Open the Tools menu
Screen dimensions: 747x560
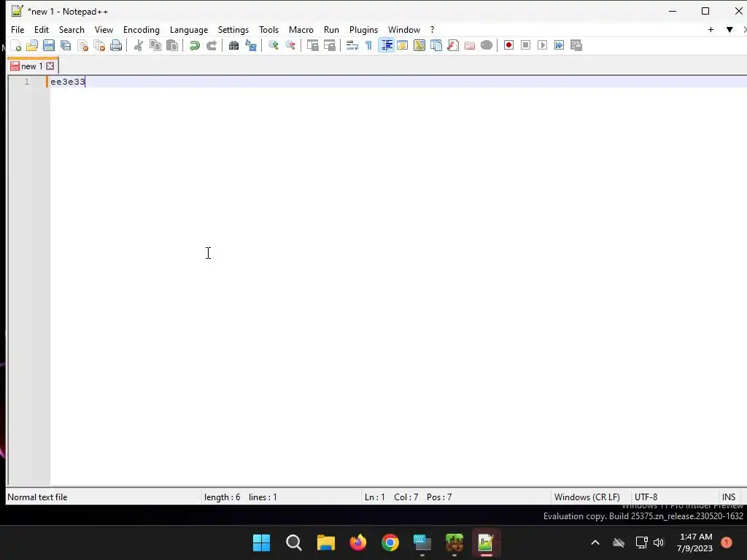pos(268,29)
